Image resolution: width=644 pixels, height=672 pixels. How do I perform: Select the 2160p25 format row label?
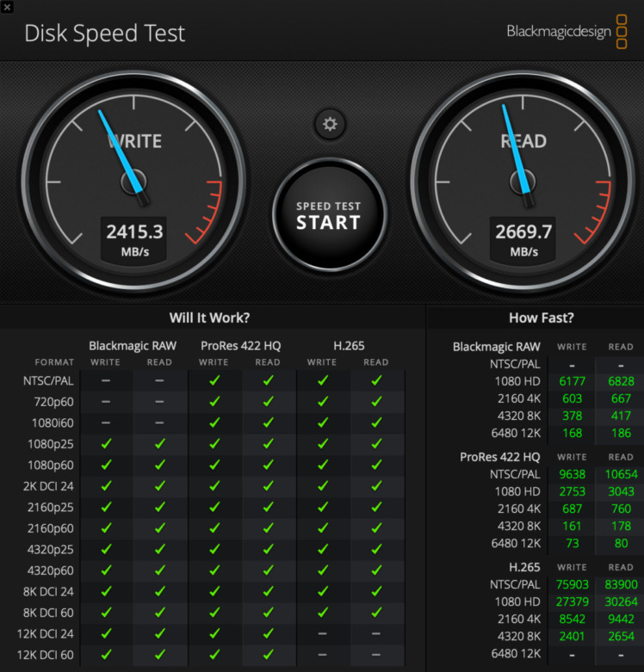point(51,508)
